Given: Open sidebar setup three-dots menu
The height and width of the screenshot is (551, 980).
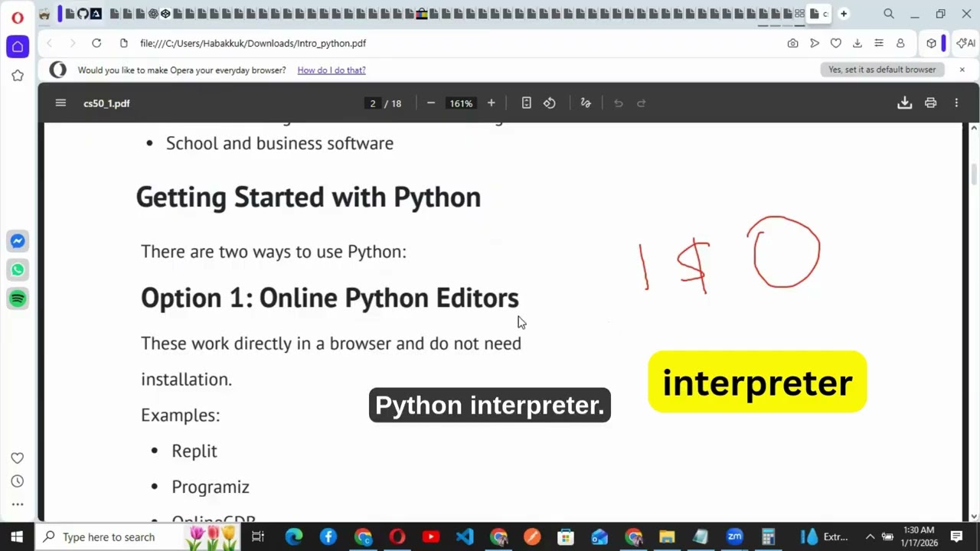Looking at the screenshot, I should coord(18,504).
